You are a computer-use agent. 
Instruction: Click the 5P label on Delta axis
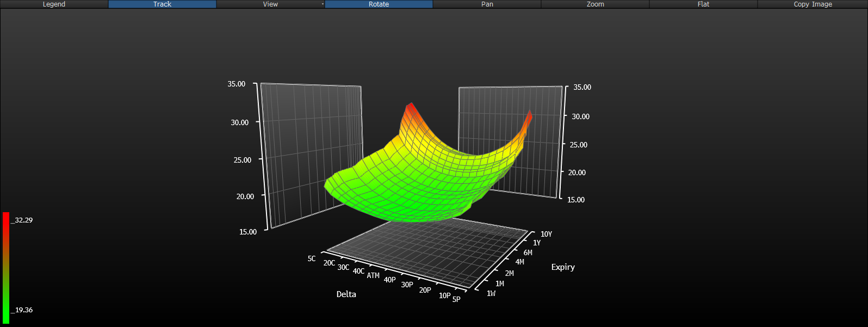456,299
